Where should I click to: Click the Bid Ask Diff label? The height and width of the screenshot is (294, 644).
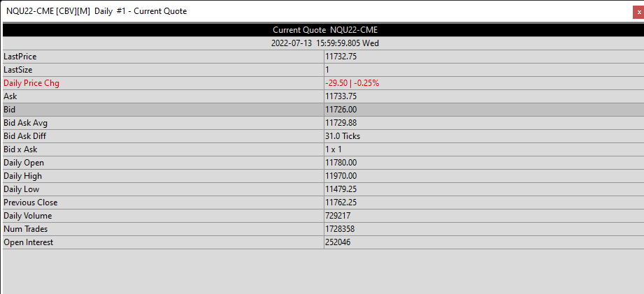point(24,136)
